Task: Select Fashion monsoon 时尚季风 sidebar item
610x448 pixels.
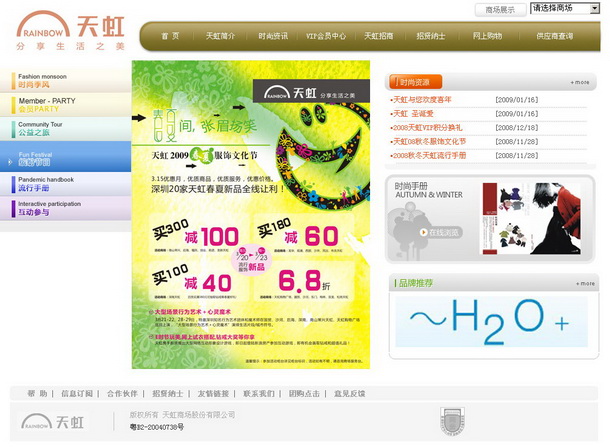Action: point(65,80)
